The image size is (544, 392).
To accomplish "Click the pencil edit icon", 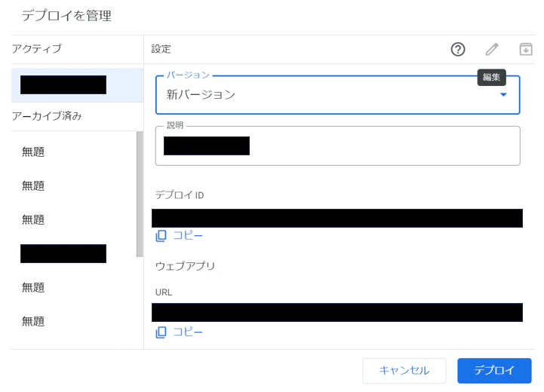I will pyautogui.click(x=492, y=49).
